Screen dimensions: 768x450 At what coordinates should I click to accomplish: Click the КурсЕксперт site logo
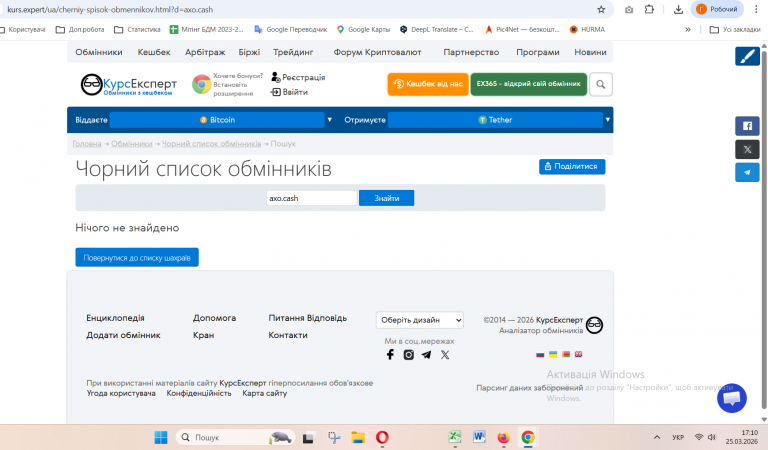tap(128, 84)
